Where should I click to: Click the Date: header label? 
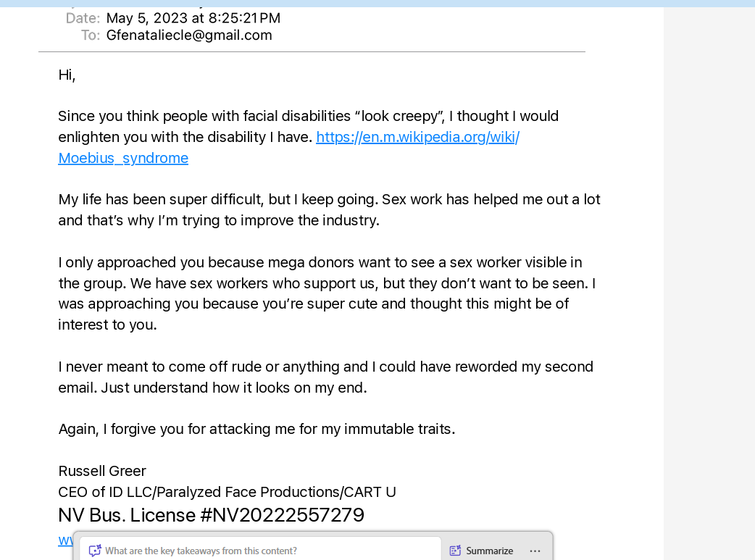click(x=83, y=18)
